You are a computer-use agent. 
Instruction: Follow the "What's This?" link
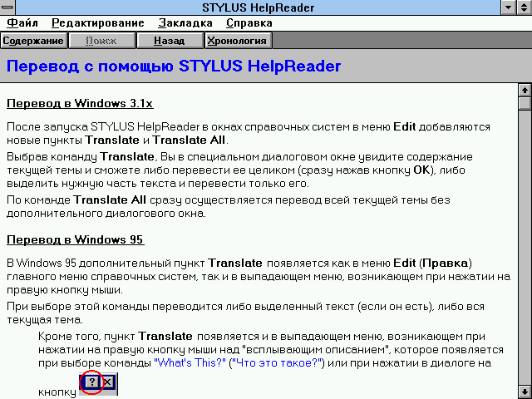(x=190, y=363)
